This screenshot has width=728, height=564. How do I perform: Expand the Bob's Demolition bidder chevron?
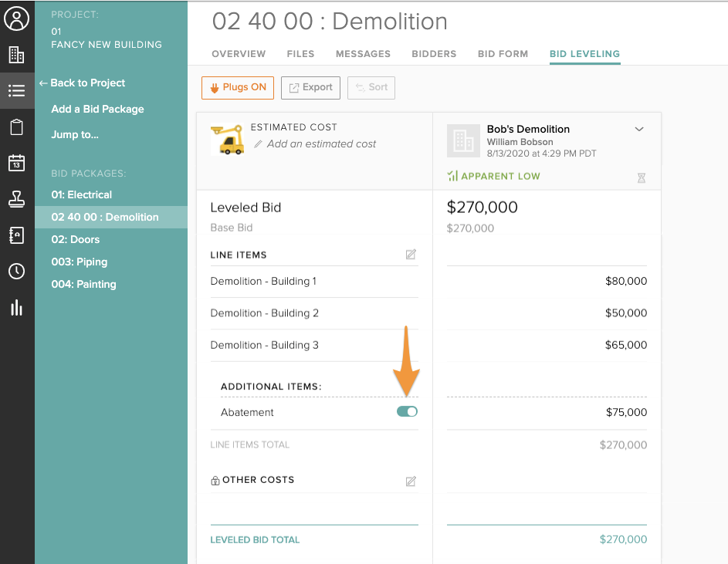pyautogui.click(x=639, y=130)
